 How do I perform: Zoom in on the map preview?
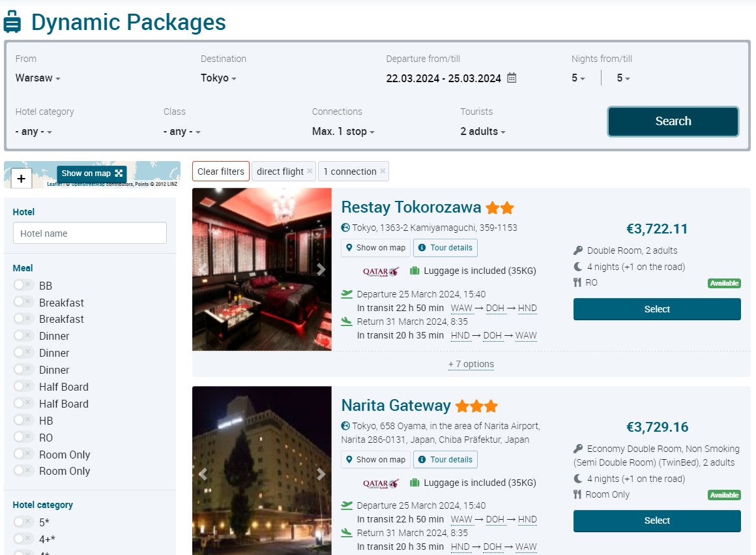(x=21, y=178)
